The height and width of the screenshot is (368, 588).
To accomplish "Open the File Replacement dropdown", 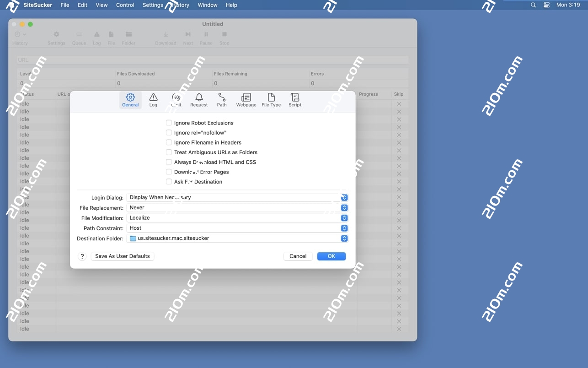I will tap(343, 207).
